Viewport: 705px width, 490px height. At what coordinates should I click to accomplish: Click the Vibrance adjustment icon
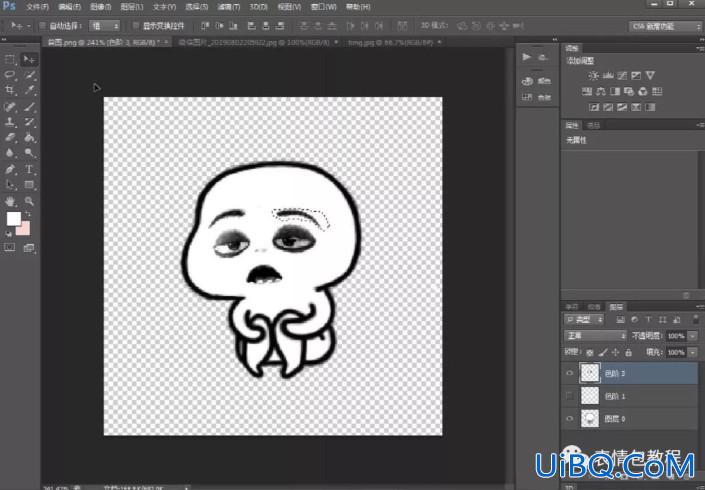tap(650, 75)
